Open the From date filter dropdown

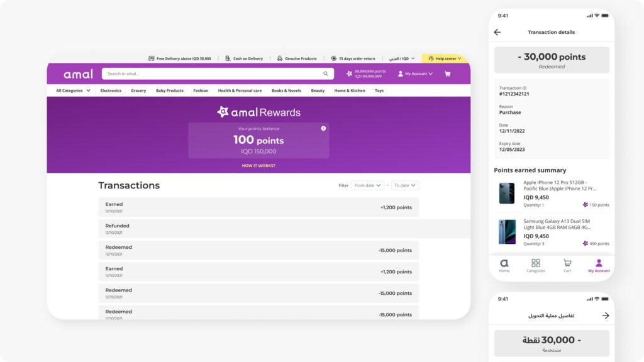point(367,185)
